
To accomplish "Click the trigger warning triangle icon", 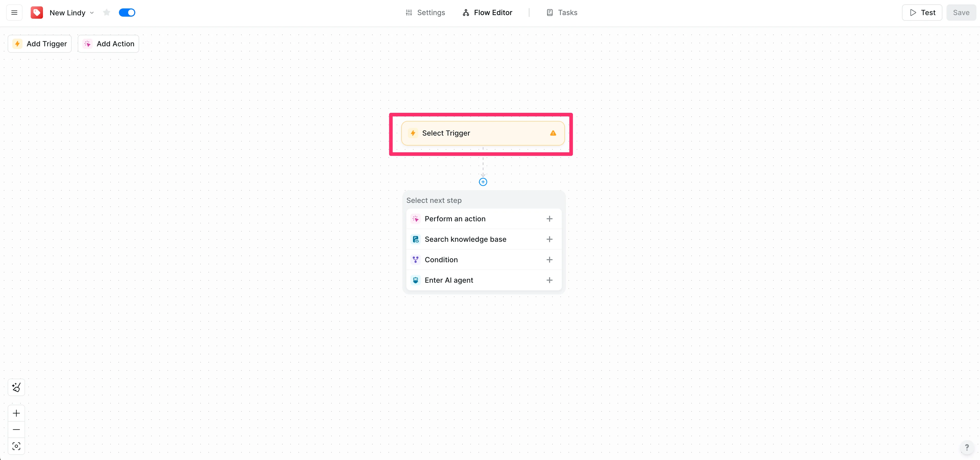I will [553, 133].
